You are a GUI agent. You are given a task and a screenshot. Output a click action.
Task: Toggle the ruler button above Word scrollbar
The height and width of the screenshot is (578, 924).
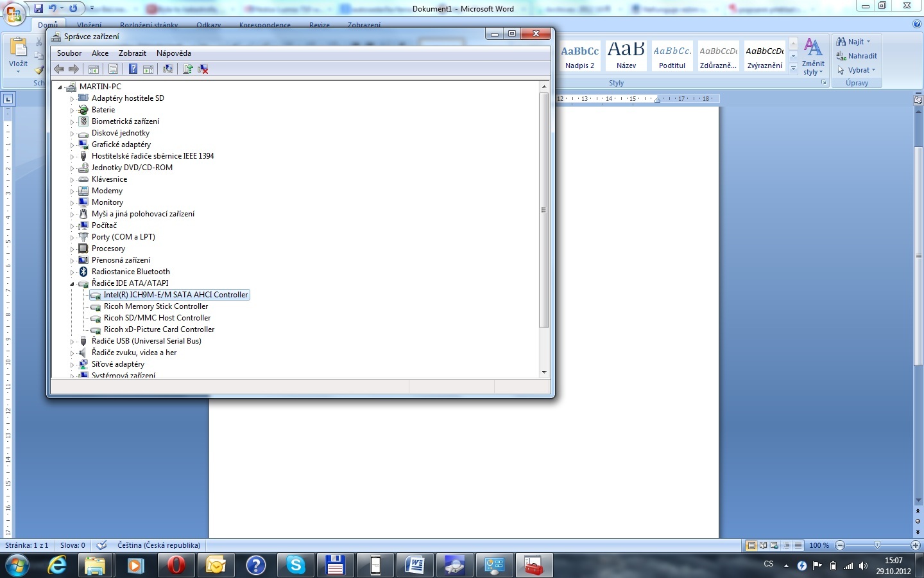(918, 100)
